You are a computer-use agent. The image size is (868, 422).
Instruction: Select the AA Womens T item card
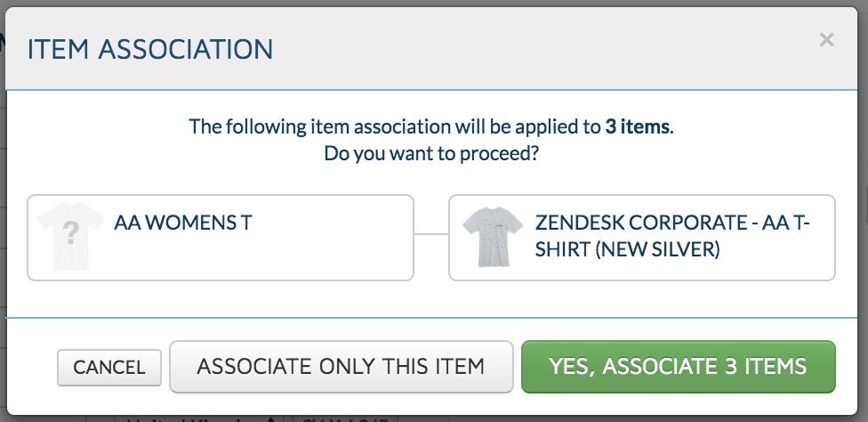[x=221, y=238]
